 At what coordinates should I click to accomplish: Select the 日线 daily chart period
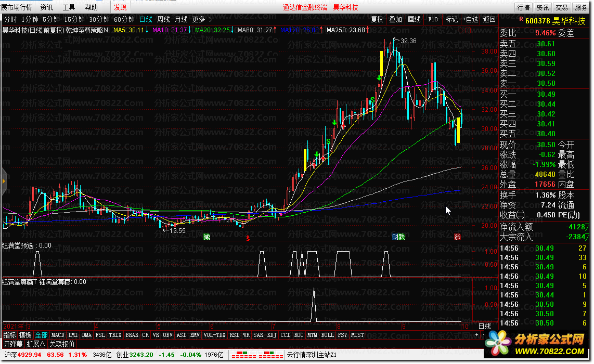146,19
